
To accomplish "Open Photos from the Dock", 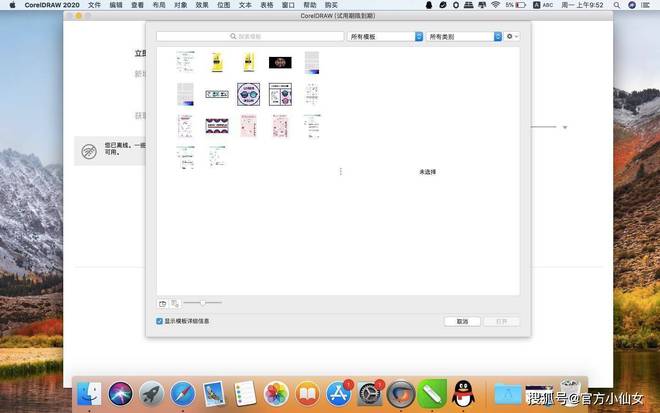I will tap(276, 394).
